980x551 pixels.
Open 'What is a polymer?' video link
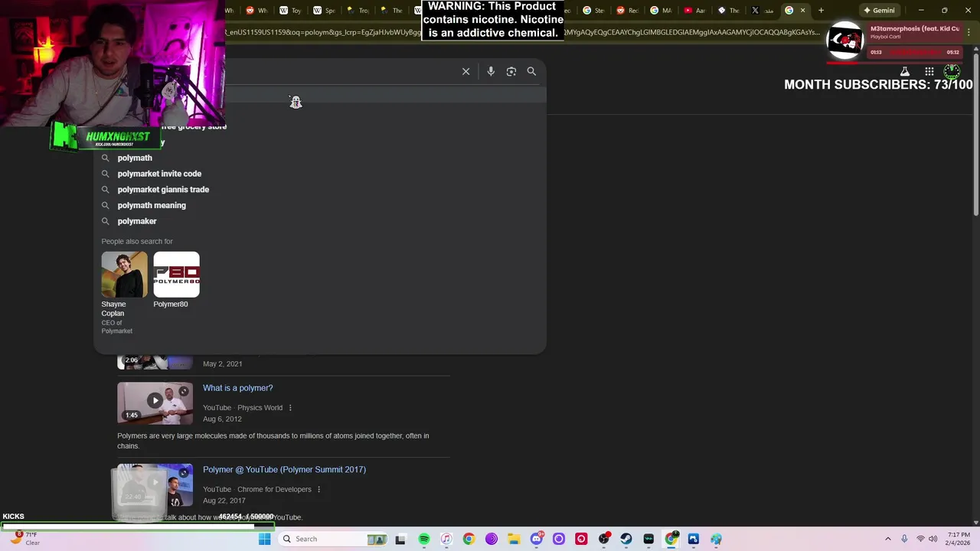tap(237, 388)
